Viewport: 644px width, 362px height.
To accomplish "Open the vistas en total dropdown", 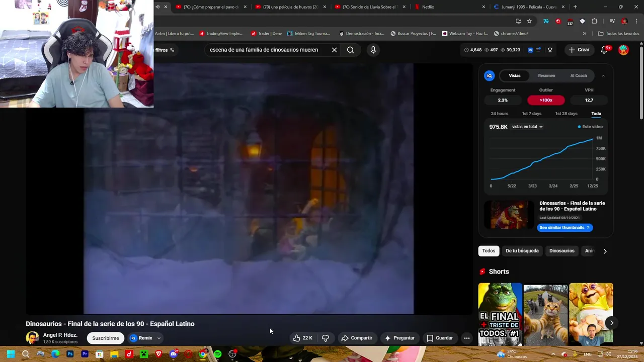I will pyautogui.click(x=527, y=127).
